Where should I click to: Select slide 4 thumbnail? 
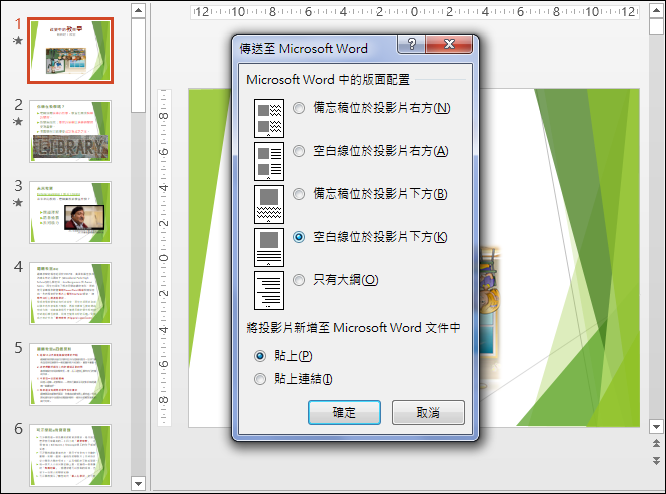(x=71, y=294)
